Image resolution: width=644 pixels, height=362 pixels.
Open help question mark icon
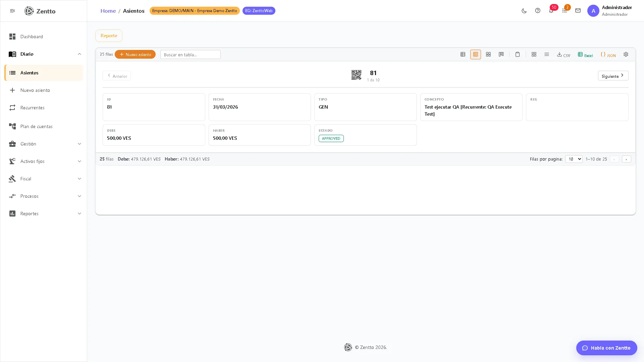tap(538, 11)
